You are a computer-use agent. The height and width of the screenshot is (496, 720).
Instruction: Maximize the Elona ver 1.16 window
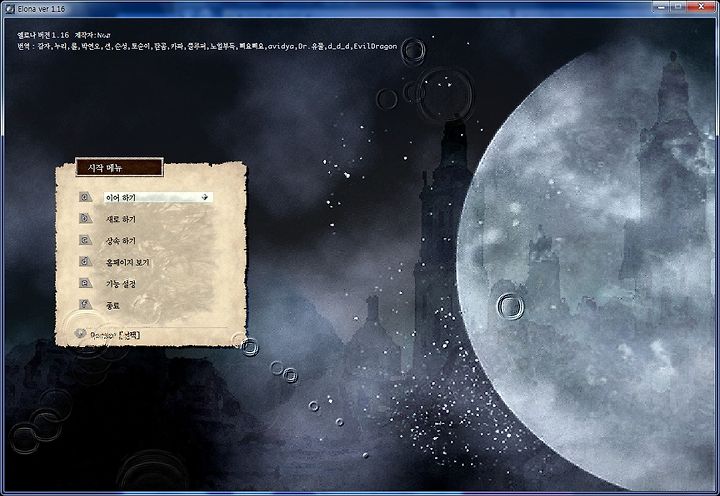coord(676,6)
